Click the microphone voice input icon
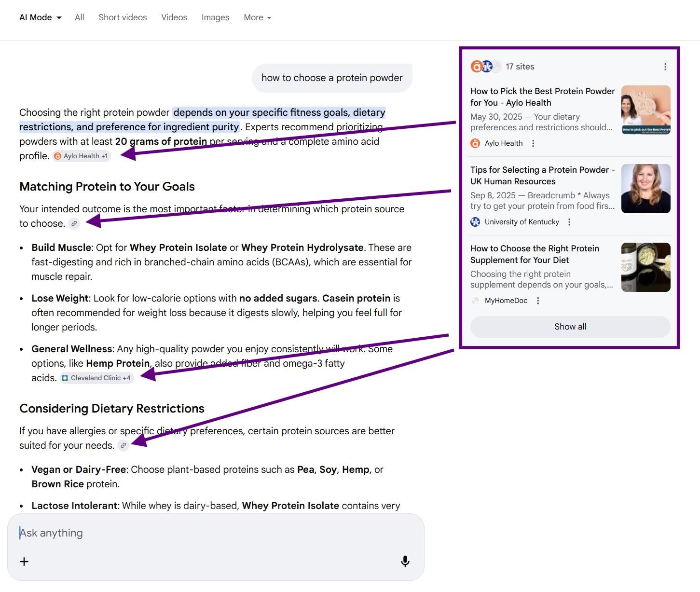The width and height of the screenshot is (700, 592). point(405,561)
